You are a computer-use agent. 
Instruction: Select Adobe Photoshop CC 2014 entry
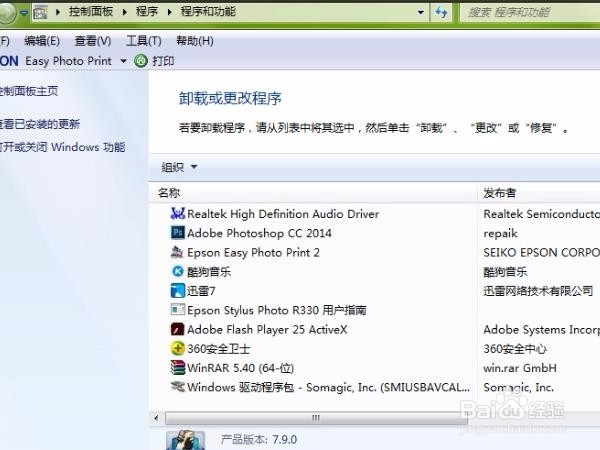click(259, 233)
